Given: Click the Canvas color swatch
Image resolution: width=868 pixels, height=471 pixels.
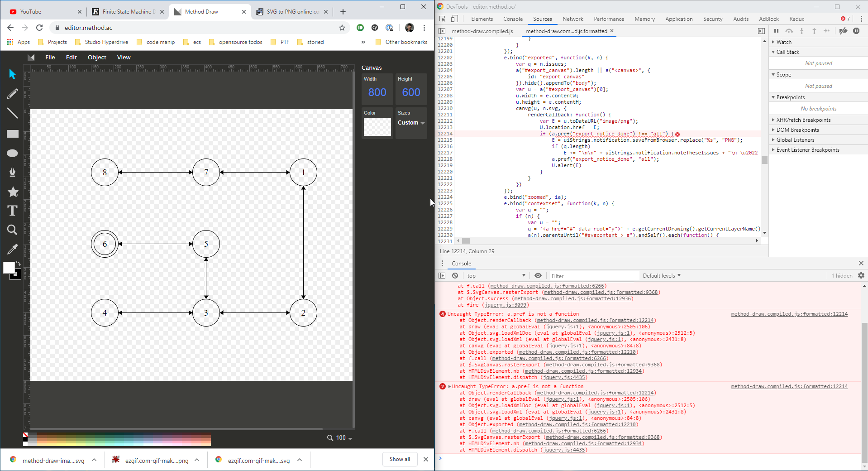Looking at the screenshot, I should coord(377,127).
